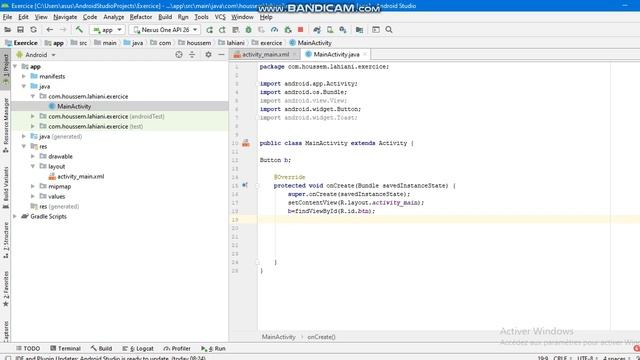640x360 pixels.
Task: Open the Logcat tool window
Action: click(x=138, y=348)
